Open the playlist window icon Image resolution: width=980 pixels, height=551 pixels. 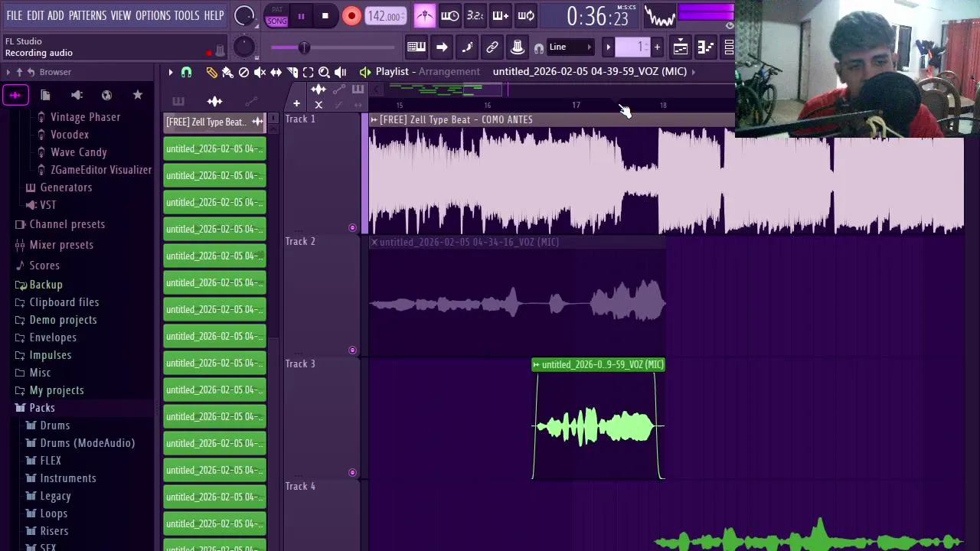coord(681,47)
